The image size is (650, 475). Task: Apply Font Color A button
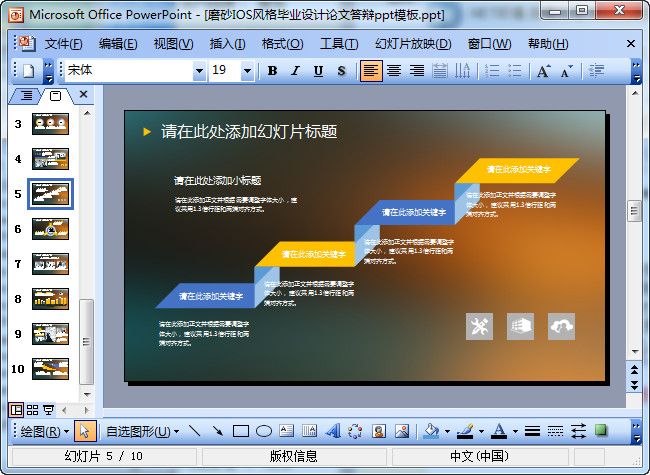tap(499, 431)
